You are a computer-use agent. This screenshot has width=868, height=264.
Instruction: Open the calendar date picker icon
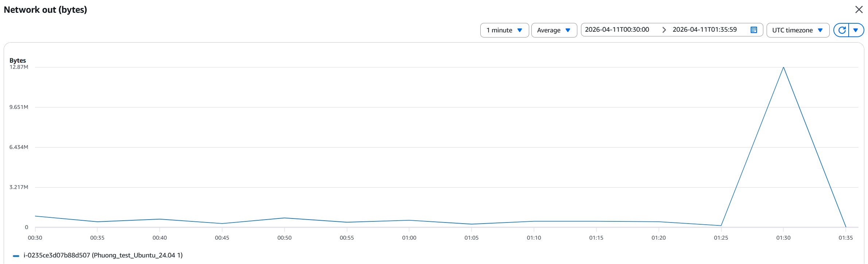(x=754, y=30)
